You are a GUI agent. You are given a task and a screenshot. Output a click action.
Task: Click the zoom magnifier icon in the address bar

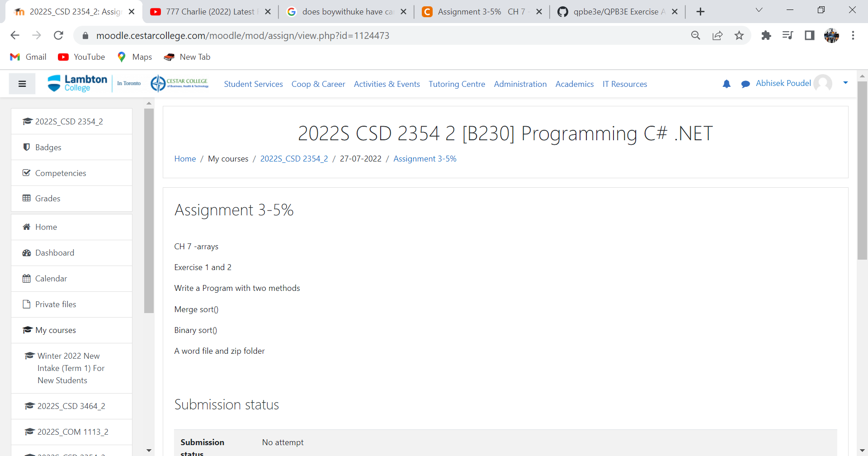[x=696, y=35]
